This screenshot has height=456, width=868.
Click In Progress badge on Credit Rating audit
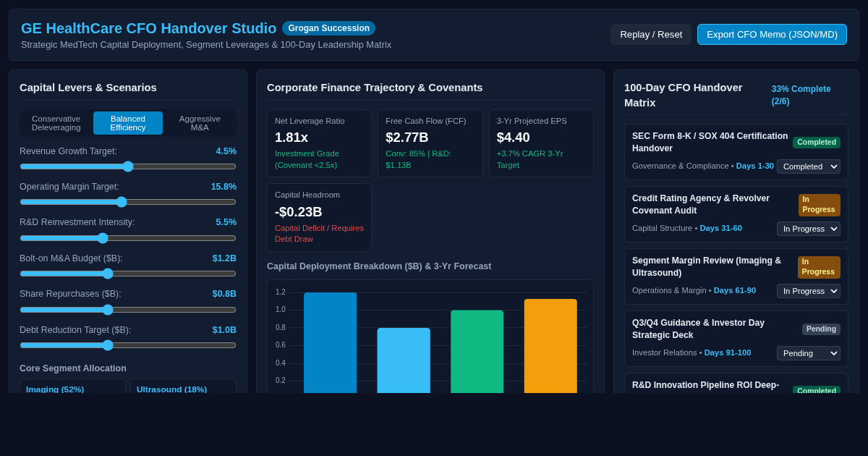[820, 205]
